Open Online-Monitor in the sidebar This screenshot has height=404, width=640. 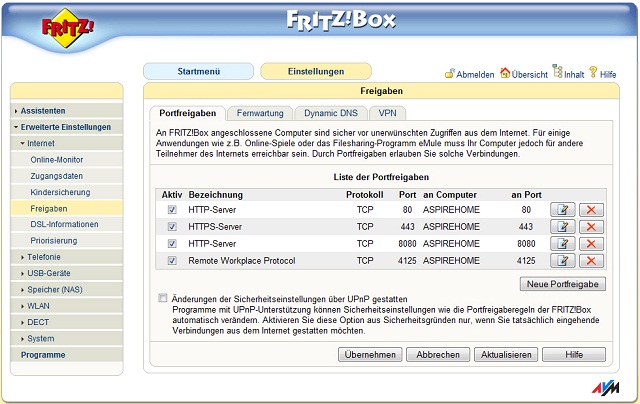click(x=56, y=160)
